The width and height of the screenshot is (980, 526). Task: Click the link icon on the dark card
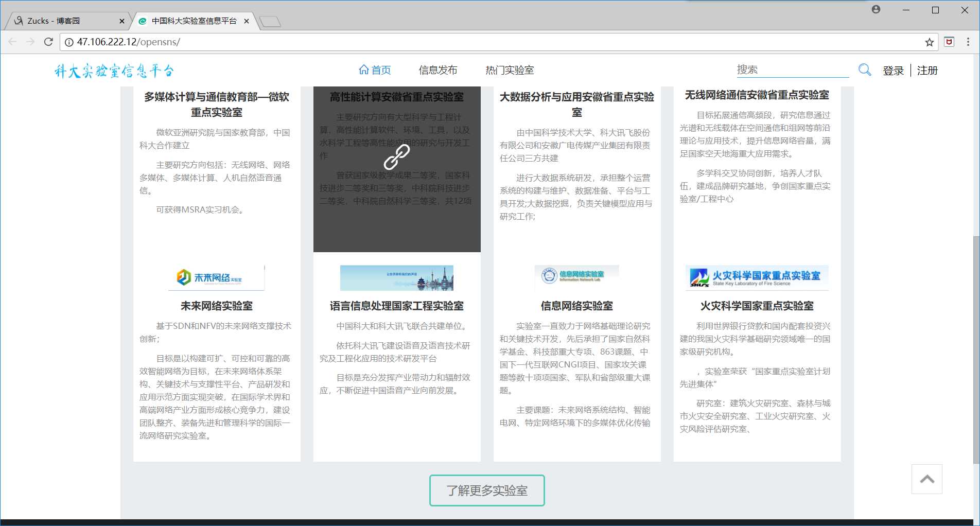pyautogui.click(x=397, y=156)
